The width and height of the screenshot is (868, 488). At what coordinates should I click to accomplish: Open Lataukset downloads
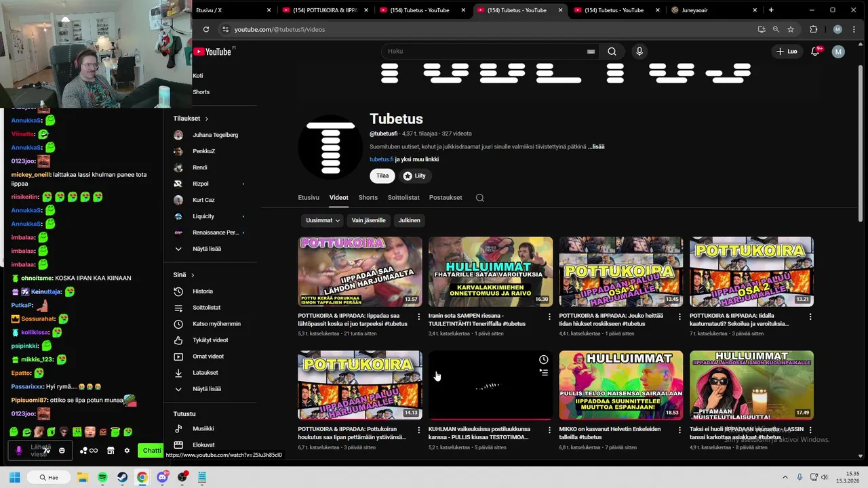[205, 373]
